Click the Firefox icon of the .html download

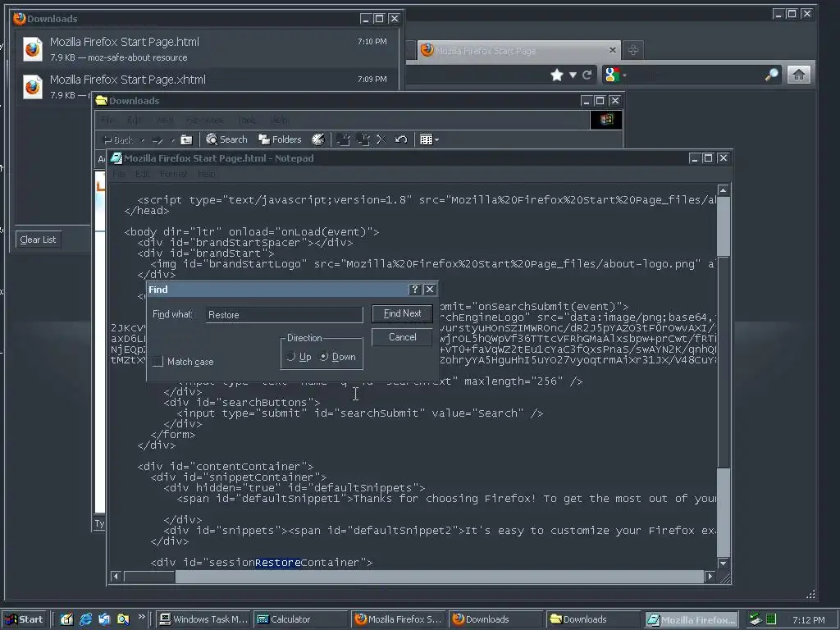pos(33,48)
